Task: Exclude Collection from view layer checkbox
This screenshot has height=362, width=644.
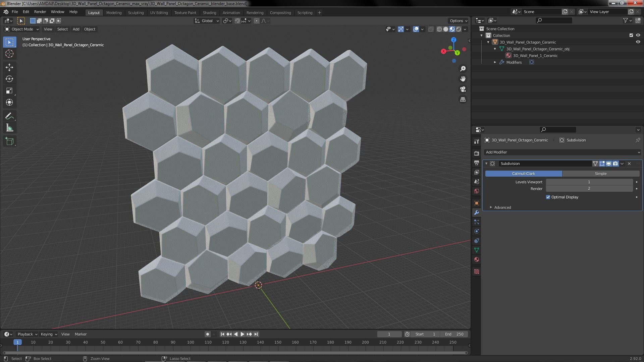Action: coord(631,35)
